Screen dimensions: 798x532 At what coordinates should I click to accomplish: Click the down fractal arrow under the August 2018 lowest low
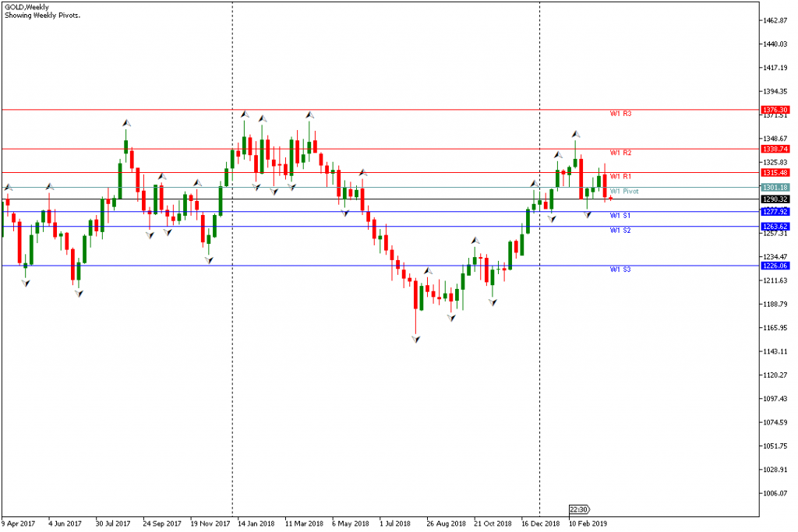coord(416,340)
